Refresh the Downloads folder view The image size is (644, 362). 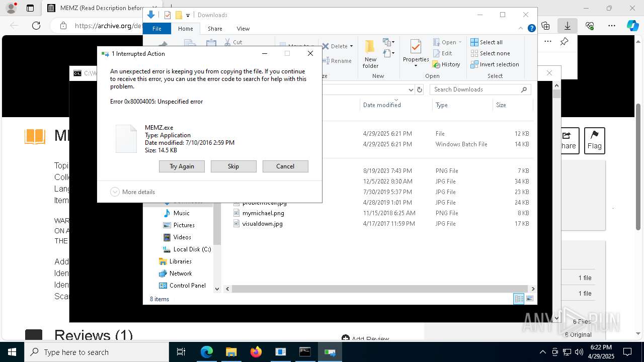click(420, 89)
